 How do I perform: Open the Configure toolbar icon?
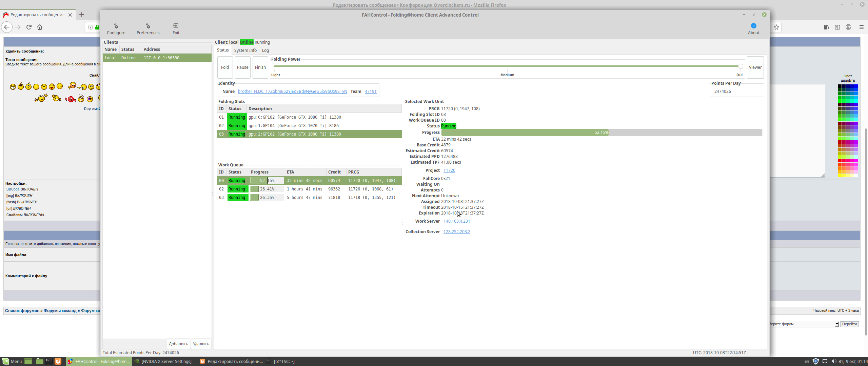pyautogui.click(x=116, y=29)
